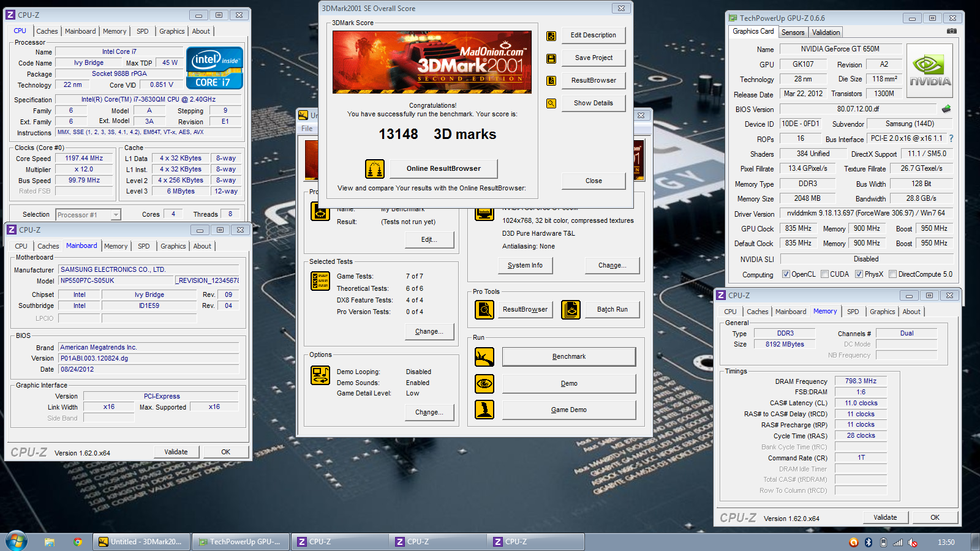Click the Benchmark button
980x551 pixels.
[569, 357]
